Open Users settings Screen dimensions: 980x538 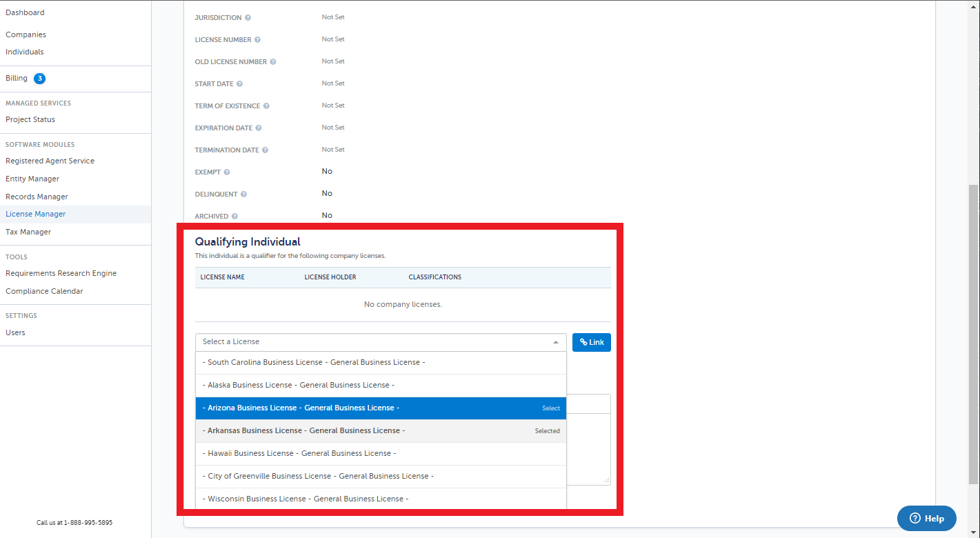click(15, 332)
